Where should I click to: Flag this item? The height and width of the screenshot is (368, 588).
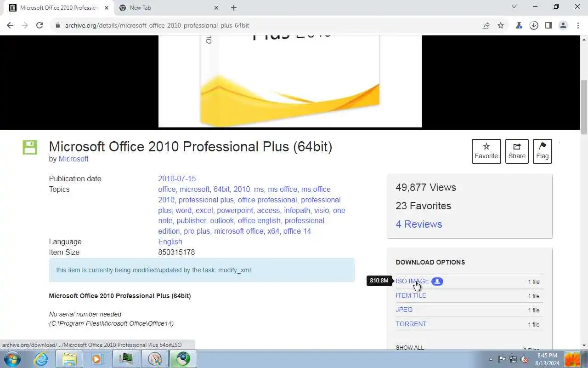pos(542,151)
